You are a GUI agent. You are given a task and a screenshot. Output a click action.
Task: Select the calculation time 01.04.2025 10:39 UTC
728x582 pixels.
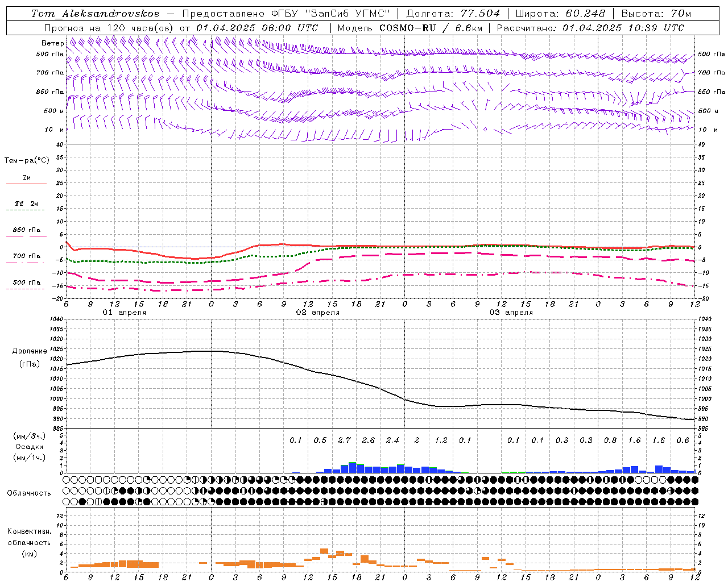[x=623, y=28]
